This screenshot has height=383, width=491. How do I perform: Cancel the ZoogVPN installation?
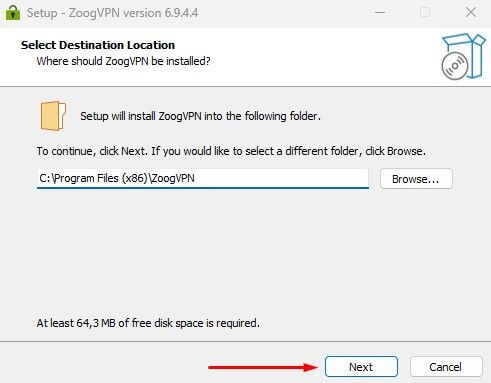(446, 367)
